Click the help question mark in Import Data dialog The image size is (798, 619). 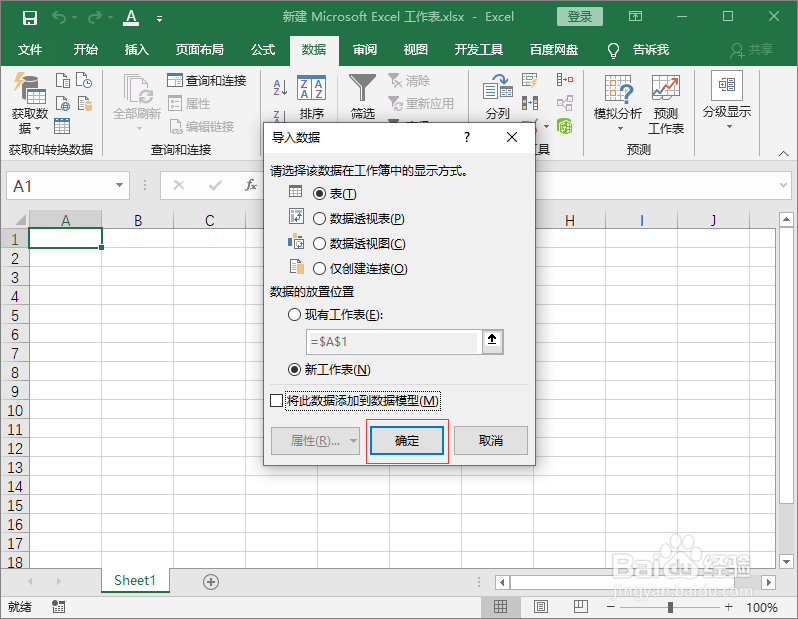tap(467, 137)
